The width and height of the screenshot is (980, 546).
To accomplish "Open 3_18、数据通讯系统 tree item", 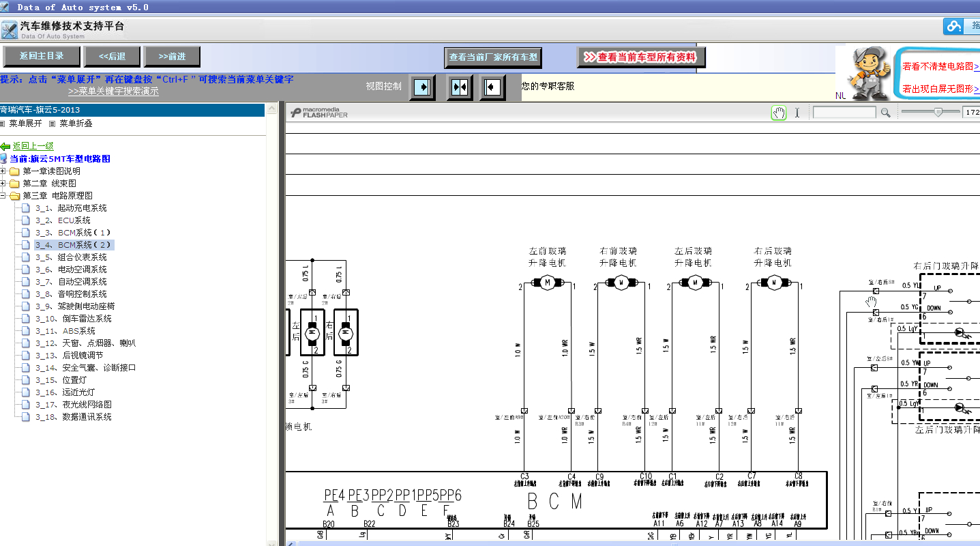I will pos(74,417).
